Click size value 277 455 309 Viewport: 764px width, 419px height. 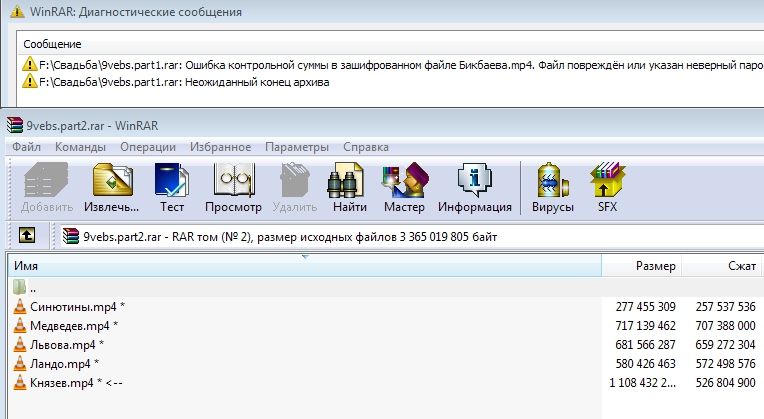click(645, 306)
